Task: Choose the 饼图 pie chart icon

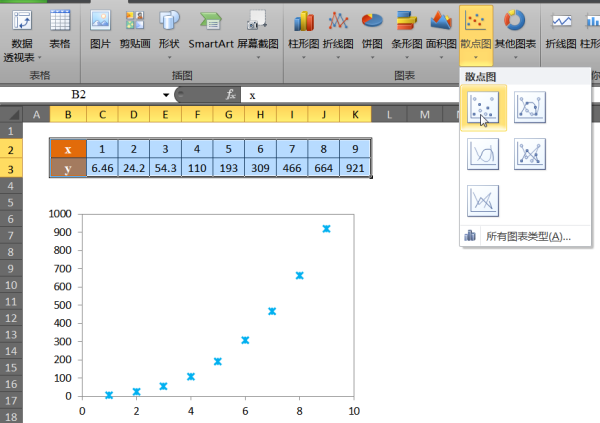Action: (x=372, y=34)
